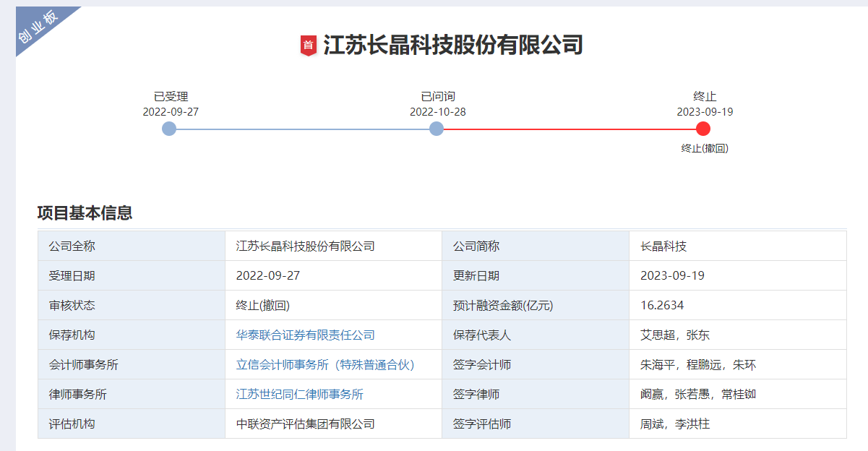Open the 华泰联合证券有限责任公司 sponsor link
The height and width of the screenshot is (451, 868).
(x=306, y=335)
